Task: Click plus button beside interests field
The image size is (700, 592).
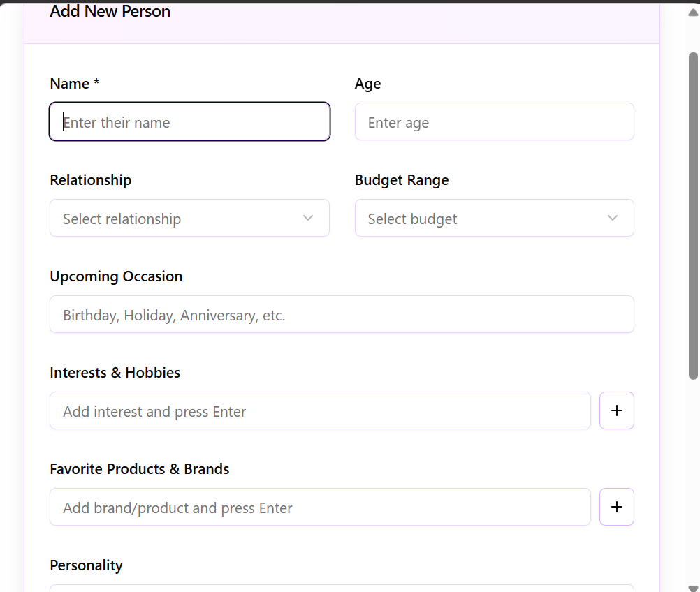Action: tap(617, 411)
